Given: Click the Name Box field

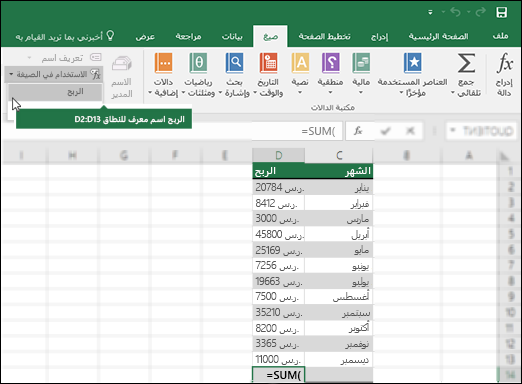Looking at the screenshot, I should [481, 131].
